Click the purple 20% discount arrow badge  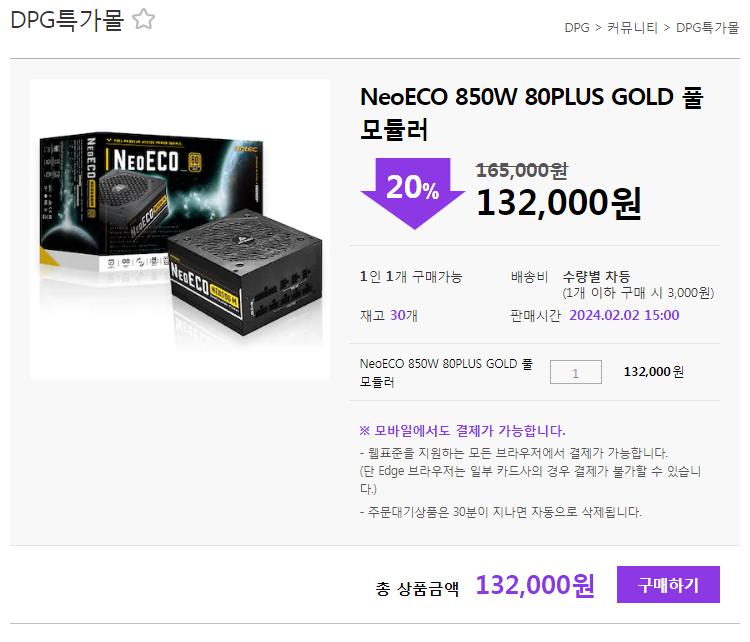pos(413,193)
